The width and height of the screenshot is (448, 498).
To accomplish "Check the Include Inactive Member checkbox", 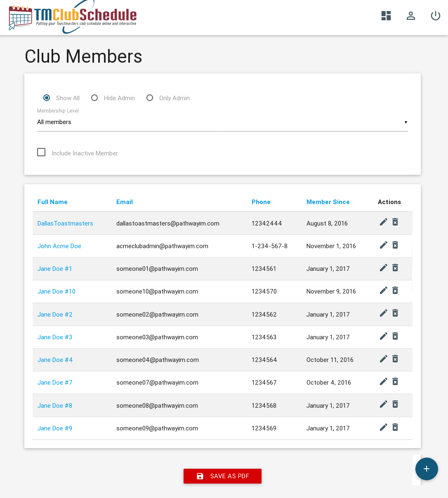I will [x=41, y=152].
